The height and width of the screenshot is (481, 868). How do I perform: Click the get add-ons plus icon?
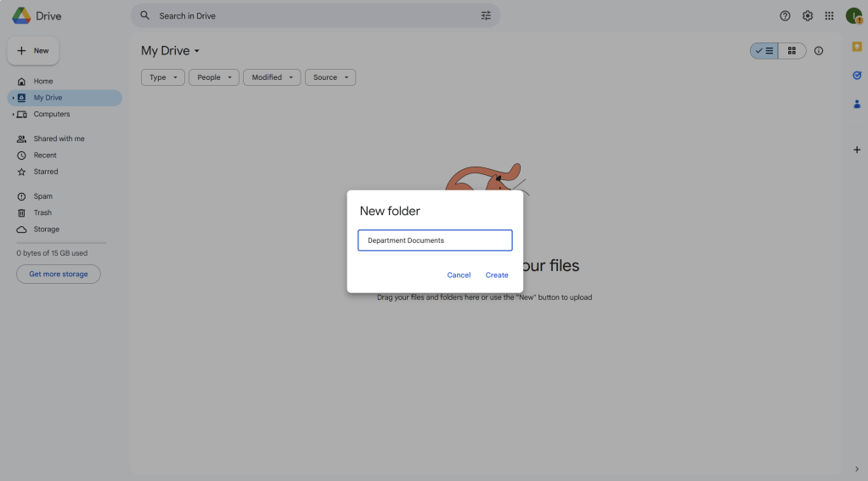(857, 150)
